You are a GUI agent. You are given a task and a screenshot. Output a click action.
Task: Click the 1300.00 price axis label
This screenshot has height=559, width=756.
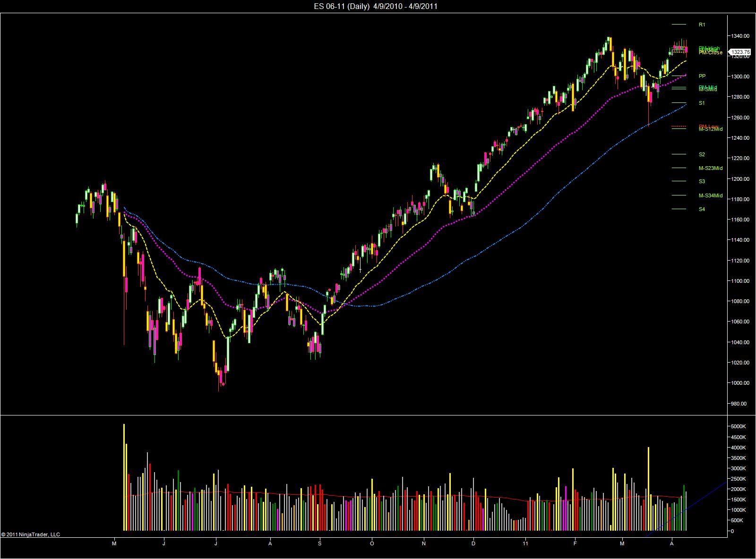(740, 76)
